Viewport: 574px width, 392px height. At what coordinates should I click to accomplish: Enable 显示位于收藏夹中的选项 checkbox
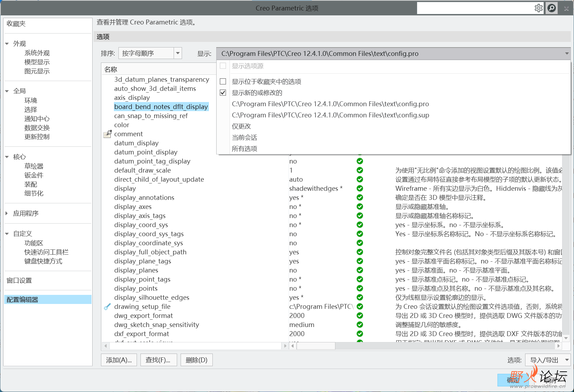click(223, 81)
